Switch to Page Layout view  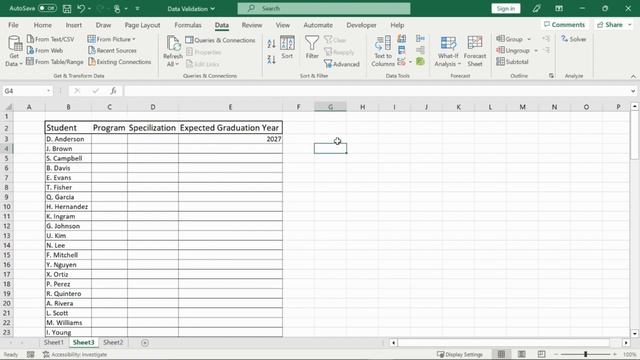pos(522,354)
